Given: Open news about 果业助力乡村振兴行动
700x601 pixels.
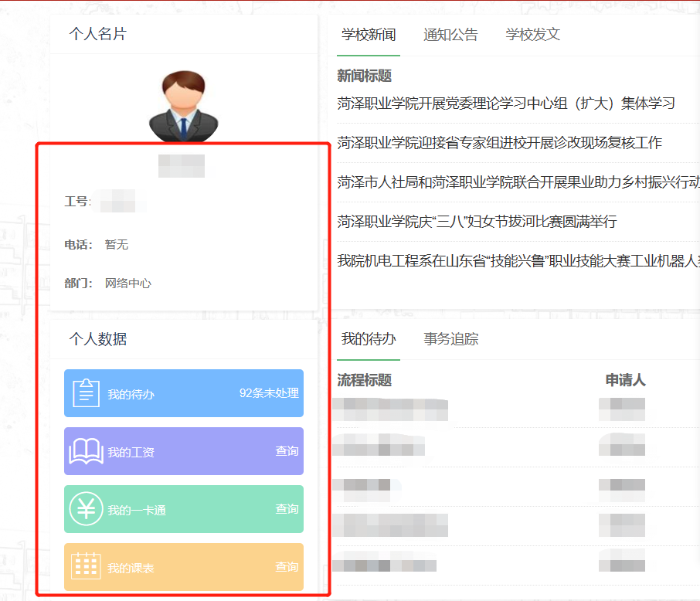Looking at the screenshot, I should coord(518,182).
